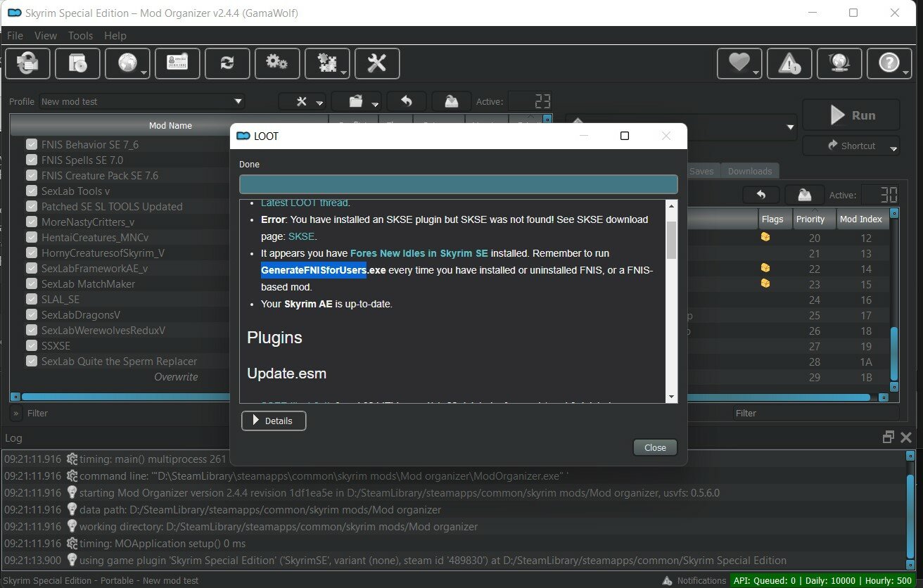The image size is (923, 588).
Task: Click the LOOT report vertical scrollbar thumb
Action: click(671, 241)
